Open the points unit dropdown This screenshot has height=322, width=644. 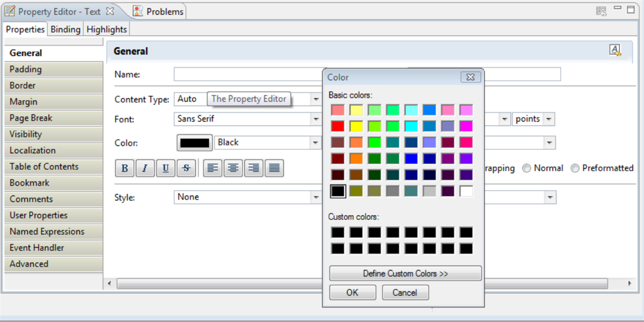point(550,119)
